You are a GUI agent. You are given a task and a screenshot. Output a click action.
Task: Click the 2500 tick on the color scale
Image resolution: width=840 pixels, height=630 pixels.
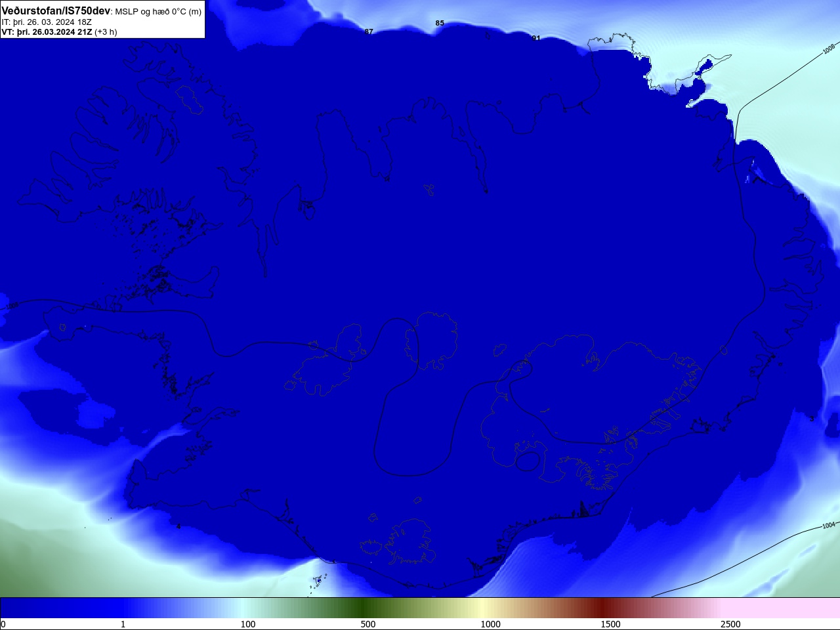click(730, 624)
